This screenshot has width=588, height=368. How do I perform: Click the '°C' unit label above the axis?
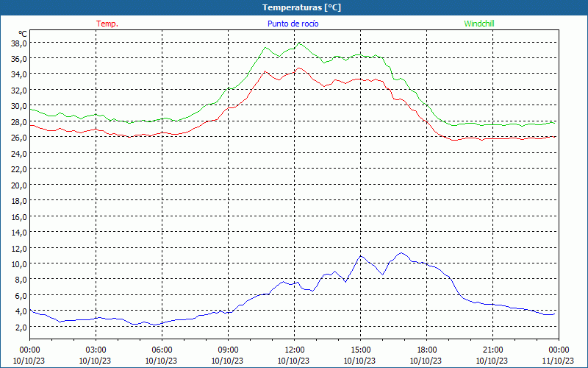pyautogui.click(x=23, y=34)
